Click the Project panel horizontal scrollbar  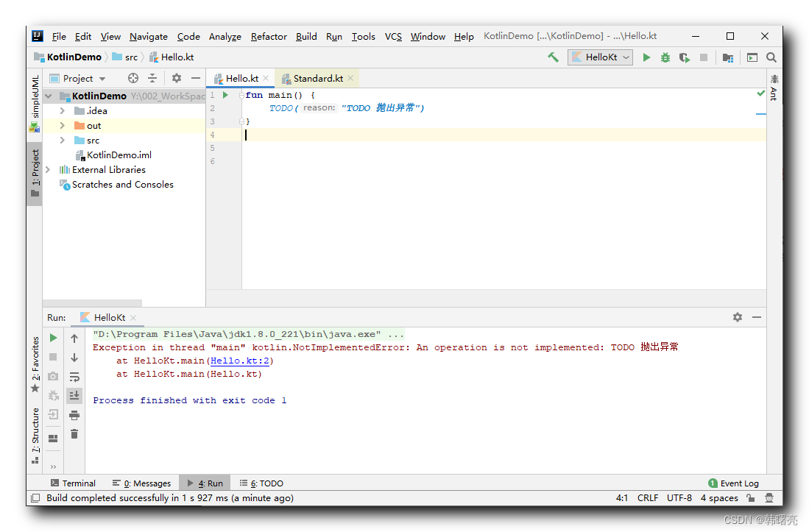92,303
